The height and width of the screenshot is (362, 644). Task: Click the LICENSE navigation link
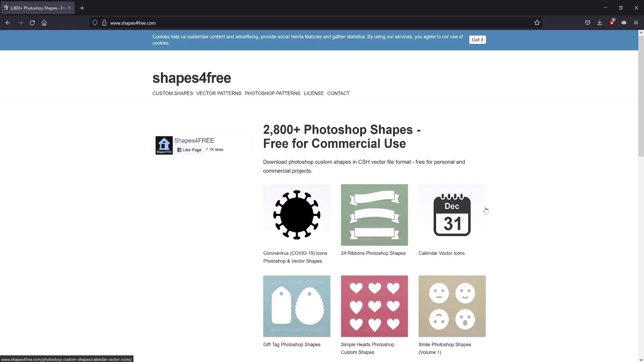(314, 93)
